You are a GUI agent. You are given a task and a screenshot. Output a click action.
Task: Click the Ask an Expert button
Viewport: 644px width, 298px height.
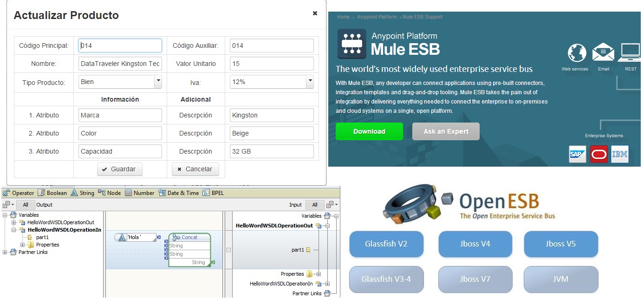[446, 131]
